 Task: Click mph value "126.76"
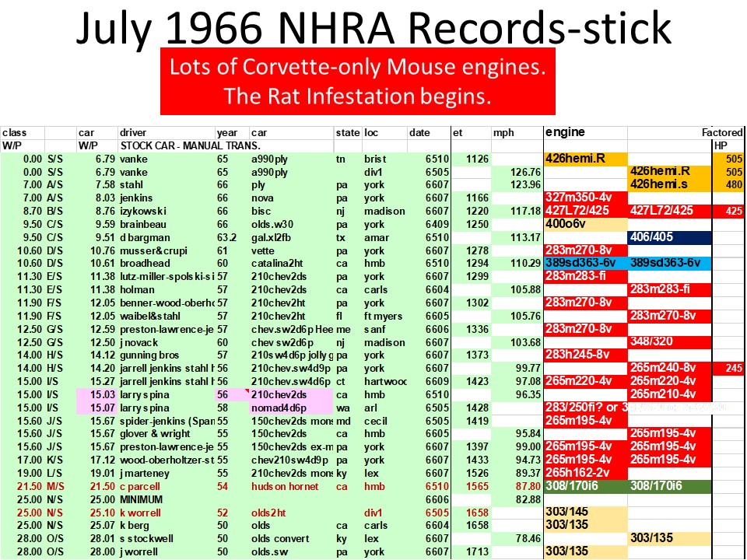coord(525,172)
